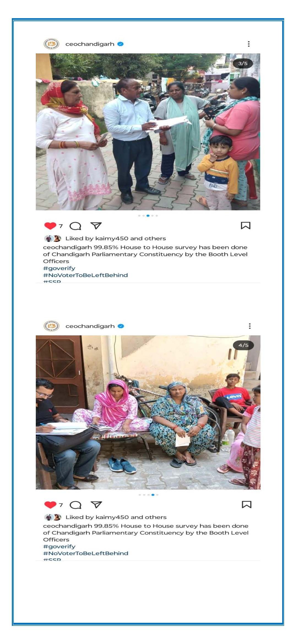Viewport: 296px width, 644px height.
Task: Click the #goverify hashtag in first caption
Action: (59, 268)
